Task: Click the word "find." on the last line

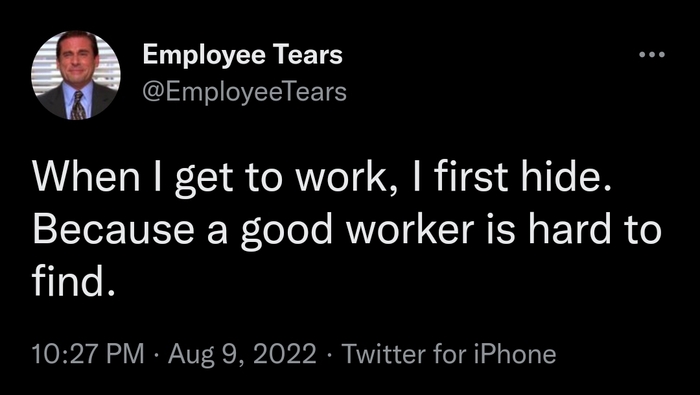Action: click(74, 282)
